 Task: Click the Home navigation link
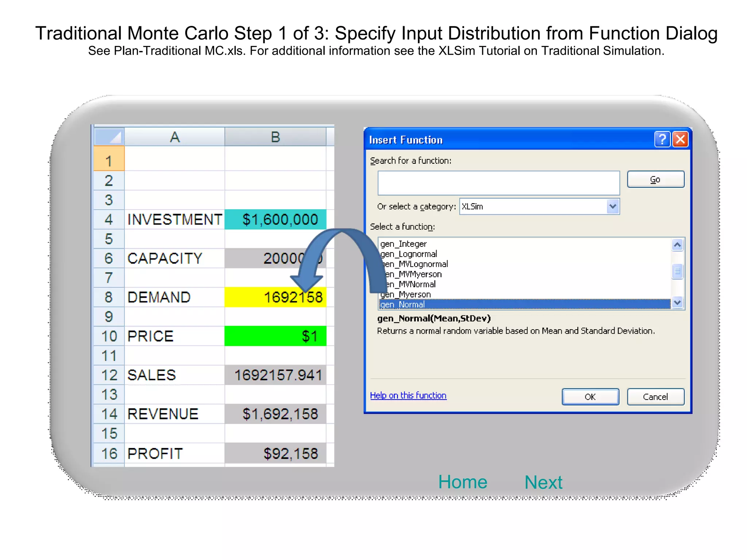(462, 482)
